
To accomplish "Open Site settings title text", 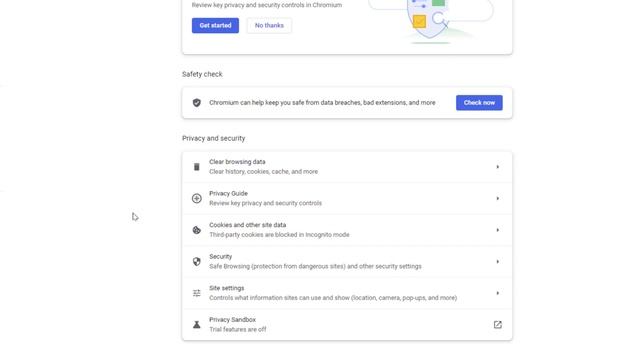I will (x=227, y=288).
